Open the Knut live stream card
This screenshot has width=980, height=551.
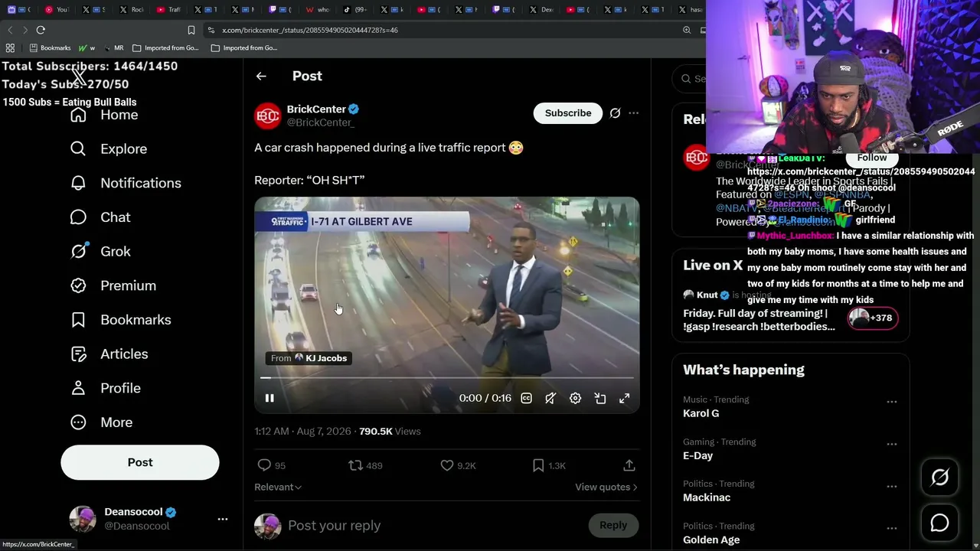790,310
